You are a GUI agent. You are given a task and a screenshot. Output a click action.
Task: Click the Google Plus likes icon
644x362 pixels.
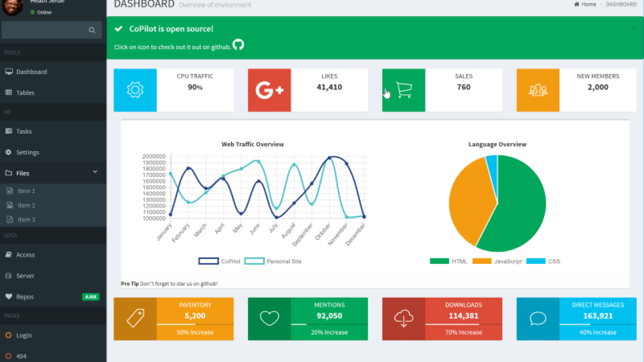pyautogui.click(x=269, y=90)
